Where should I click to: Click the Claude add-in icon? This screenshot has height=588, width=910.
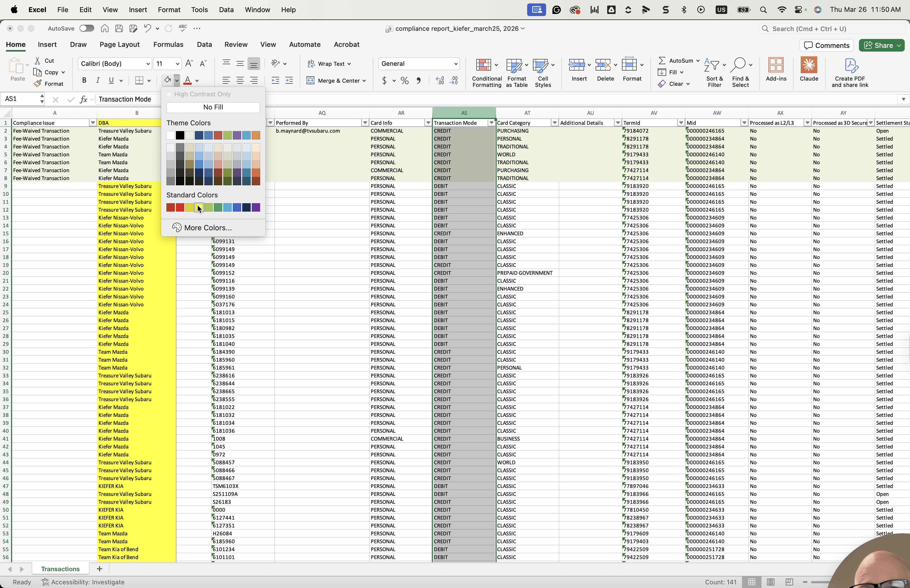coord(808,65)
